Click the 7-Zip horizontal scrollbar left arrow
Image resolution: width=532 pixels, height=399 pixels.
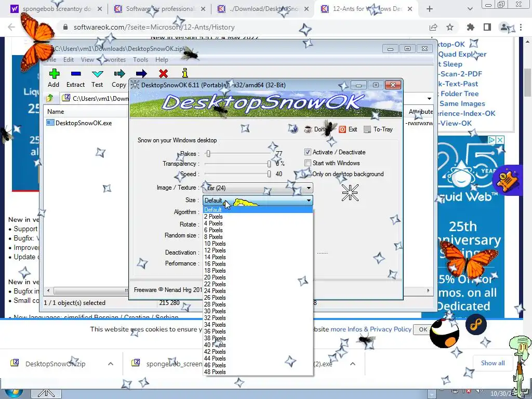click(48, 290)
